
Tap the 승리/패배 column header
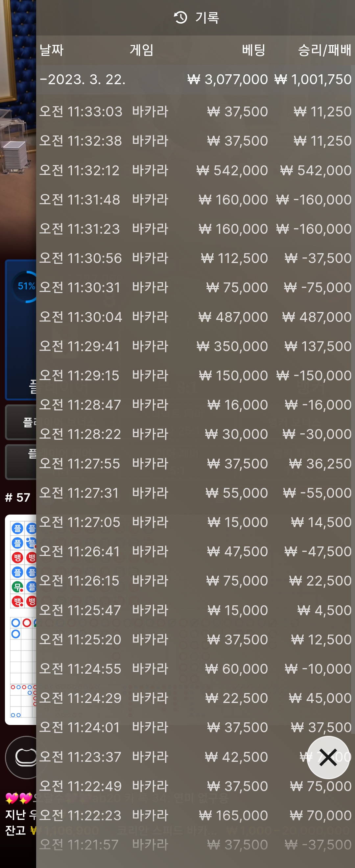click(x=324, y=50)
